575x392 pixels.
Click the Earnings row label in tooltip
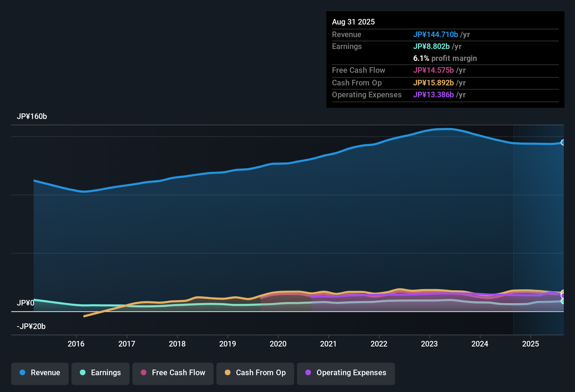point(347,46)
